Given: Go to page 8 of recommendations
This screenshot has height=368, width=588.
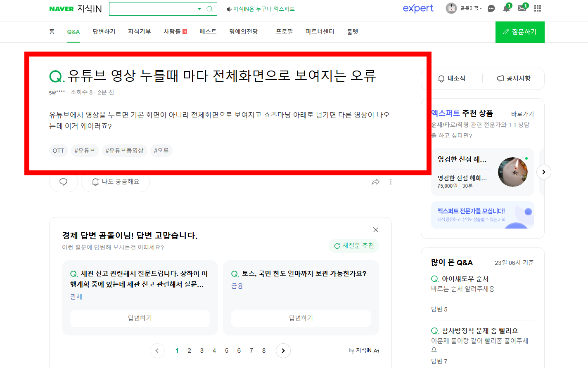Looking at the screenshot, I should [x=263, y=351].
